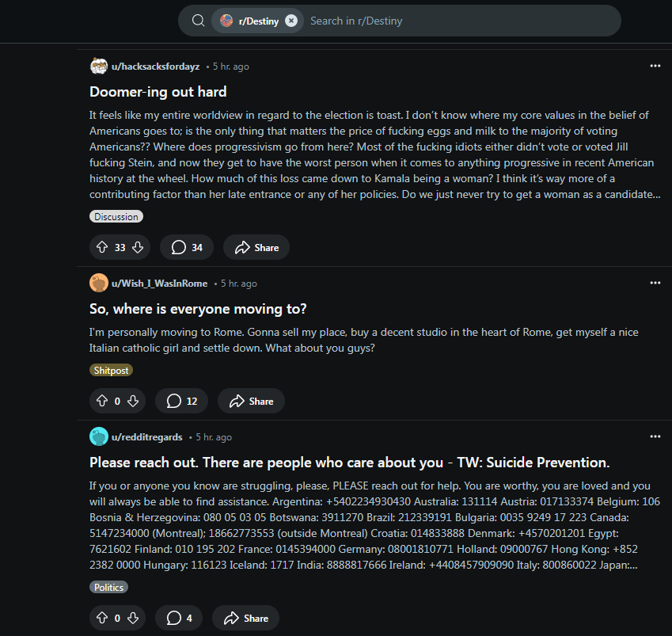This screenshot has height=636, width=672.
Task: Open the 34 comments on Doomer-ing post
Action: point(187,248)
